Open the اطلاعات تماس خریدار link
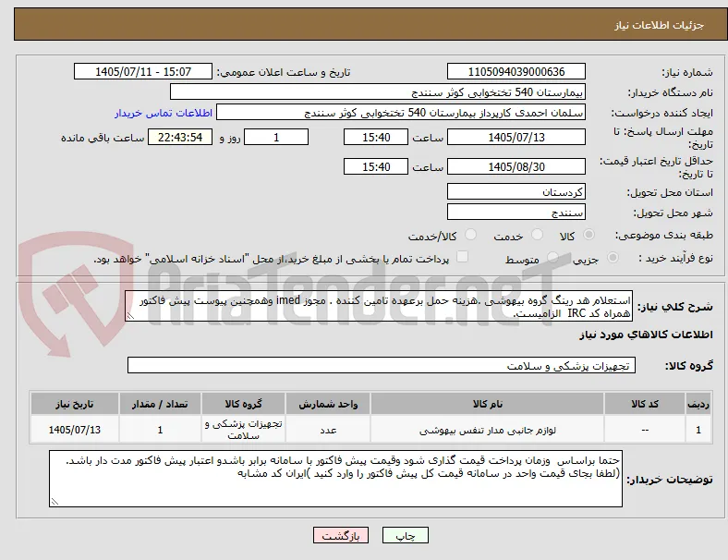 coord(164,113)
